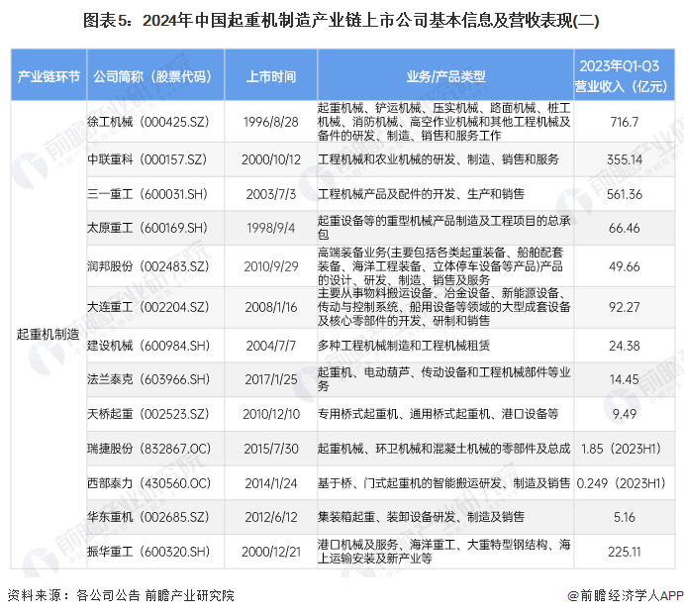Click 徐工机械 business description starting 起重机械、铲运机械

point(444,122)
